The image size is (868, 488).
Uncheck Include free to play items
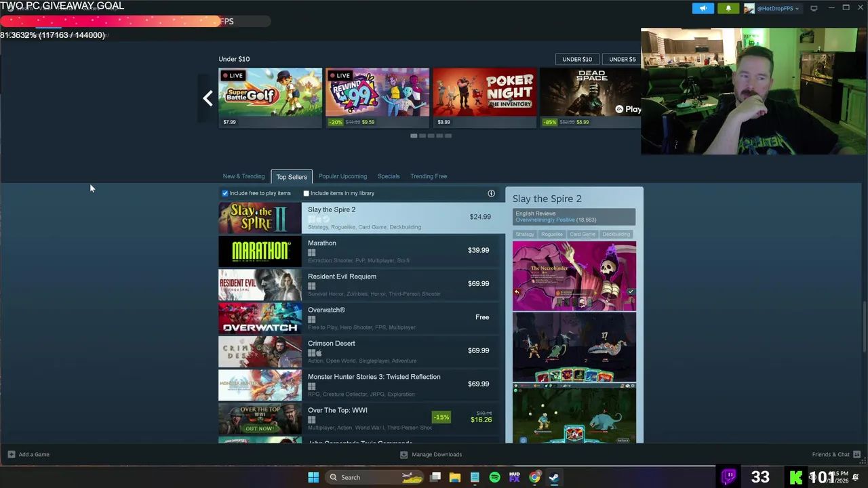point(225,193)
